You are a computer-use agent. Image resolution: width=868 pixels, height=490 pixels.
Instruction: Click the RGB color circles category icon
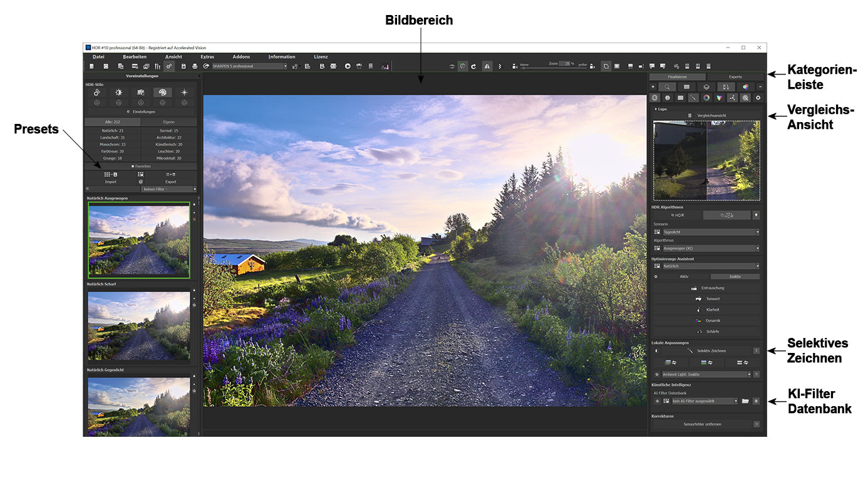745,87
